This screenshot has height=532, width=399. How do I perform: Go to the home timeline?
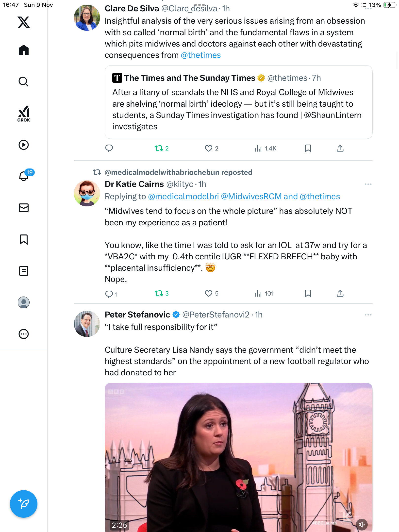click(24, 50)
